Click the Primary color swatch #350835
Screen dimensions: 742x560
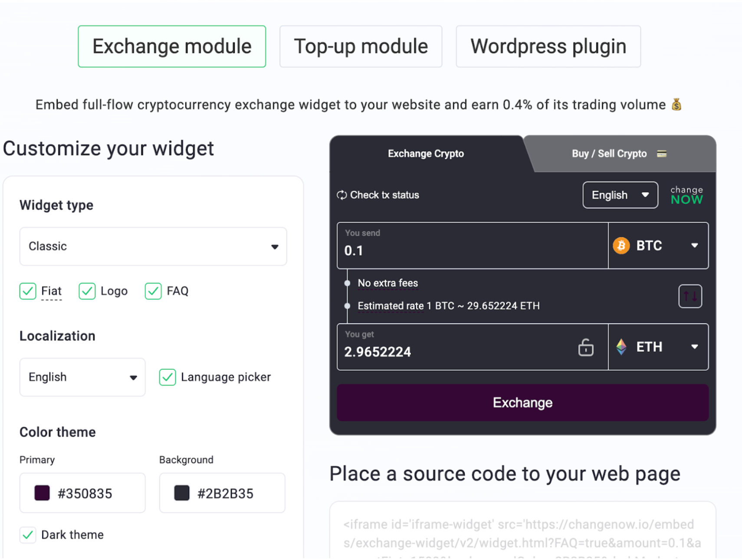click(x=41, y=493)
